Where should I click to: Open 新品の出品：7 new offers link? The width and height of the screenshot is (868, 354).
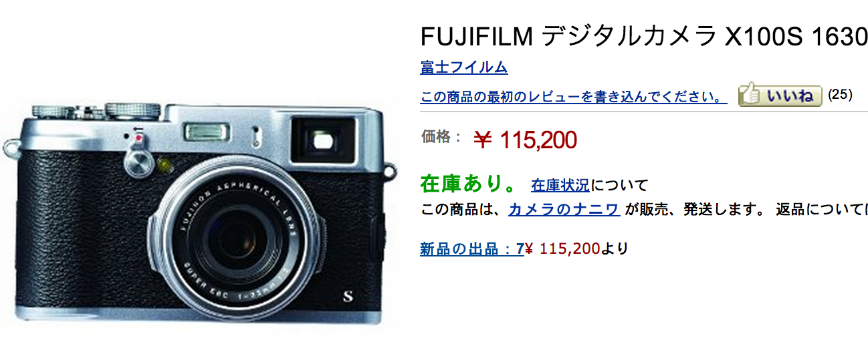tap(471, 249)
